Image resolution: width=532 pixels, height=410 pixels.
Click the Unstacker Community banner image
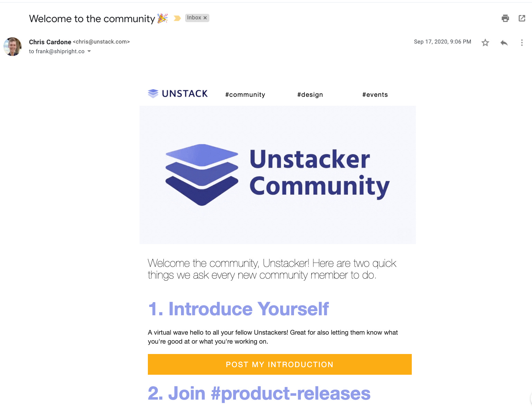click(x=278, y=175)
